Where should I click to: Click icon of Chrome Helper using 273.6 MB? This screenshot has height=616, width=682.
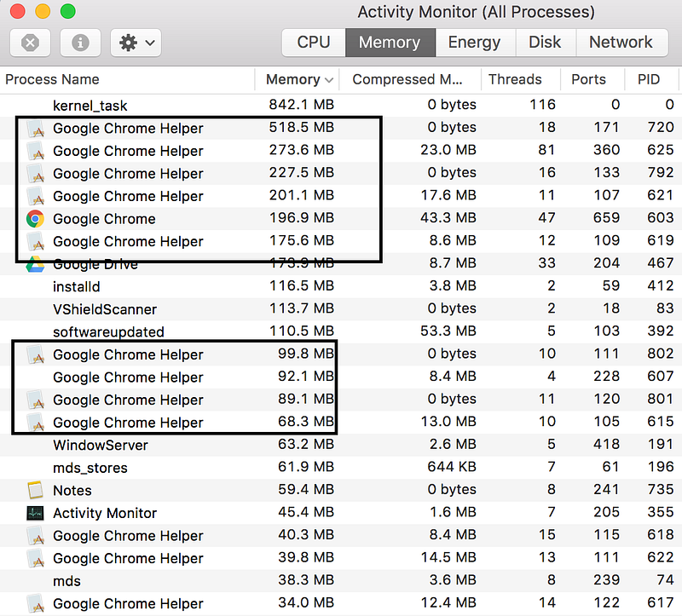coord(35,152)
